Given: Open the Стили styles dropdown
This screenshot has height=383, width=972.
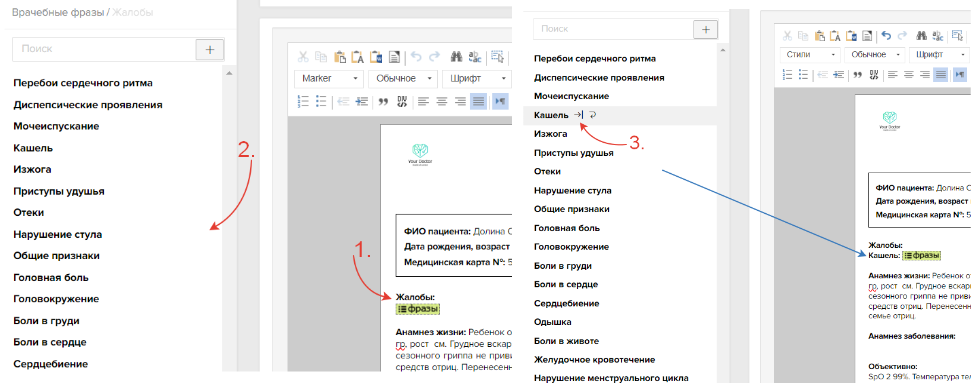Looking at the screenshot, I should tap(811, 55).
